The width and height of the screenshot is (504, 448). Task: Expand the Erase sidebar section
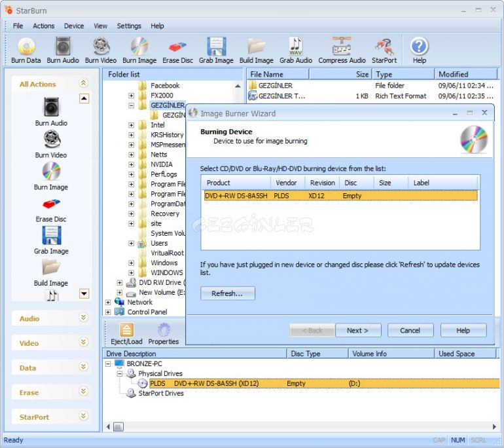click(x=83, y=392)
